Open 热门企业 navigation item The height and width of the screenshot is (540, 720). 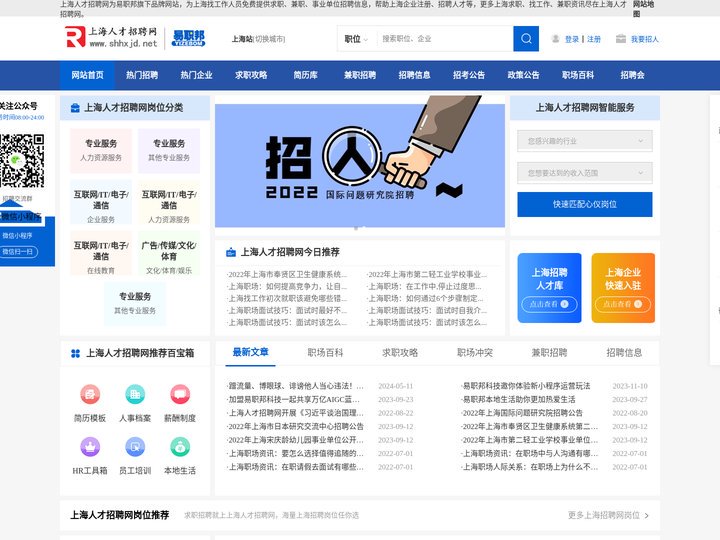197,75
